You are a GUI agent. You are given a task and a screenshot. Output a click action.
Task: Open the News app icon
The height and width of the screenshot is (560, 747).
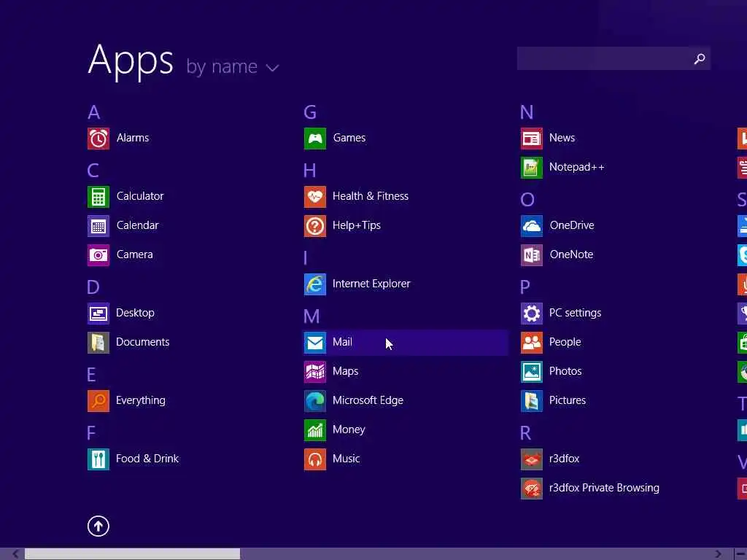coord(532,139)
